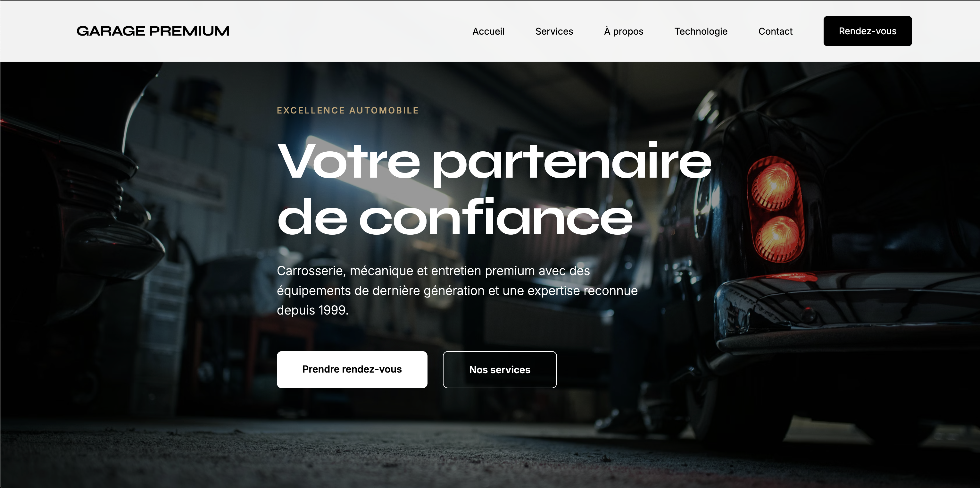Select the À propos nav link

[x=624, y=31]
